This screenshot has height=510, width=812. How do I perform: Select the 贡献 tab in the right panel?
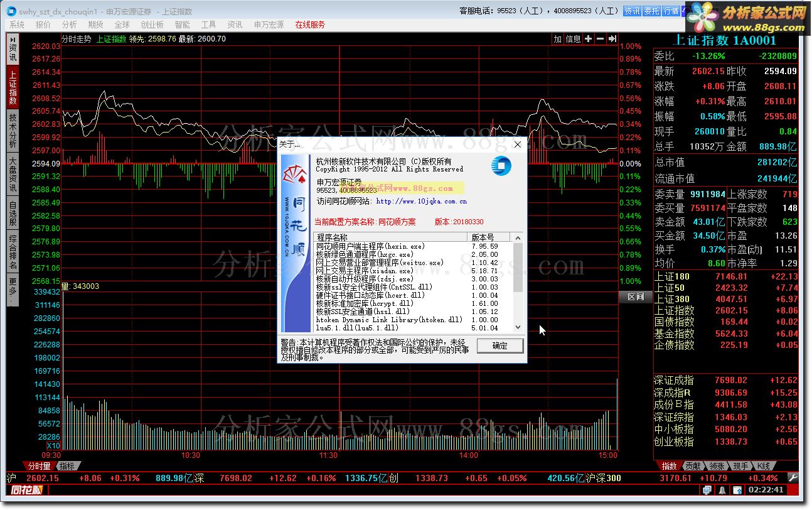693,466
